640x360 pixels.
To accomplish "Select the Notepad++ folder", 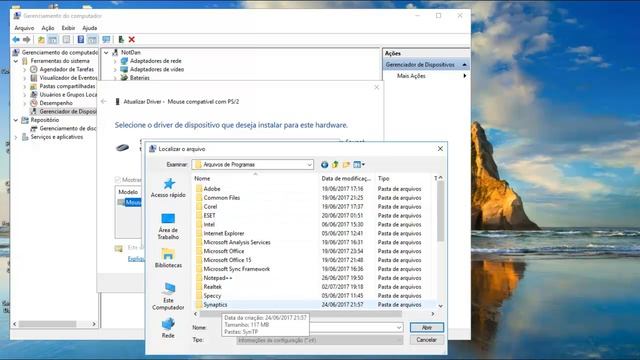I will click(218, 278).
